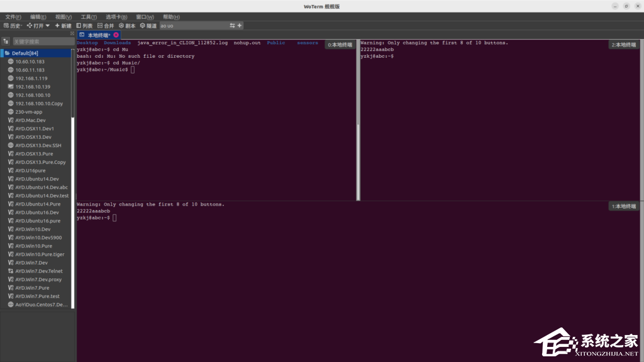Click the session list vertical scrollbar

73,178
